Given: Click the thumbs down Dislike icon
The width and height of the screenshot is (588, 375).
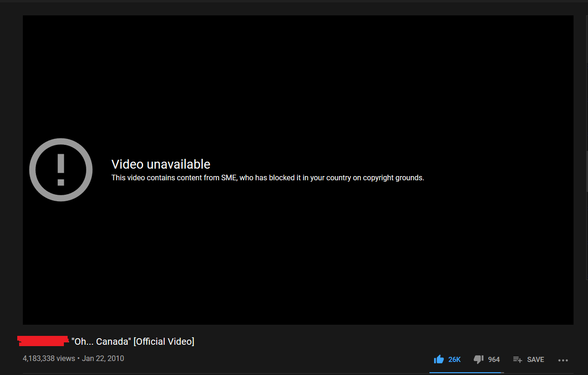Looking at the screenshot, I should click(x=478, y=359).
